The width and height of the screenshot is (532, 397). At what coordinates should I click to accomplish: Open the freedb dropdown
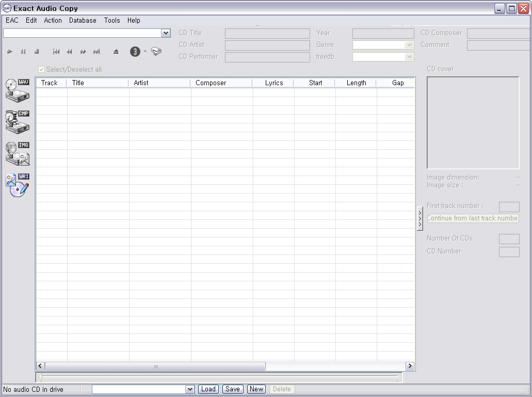click(x=409, y=57)
